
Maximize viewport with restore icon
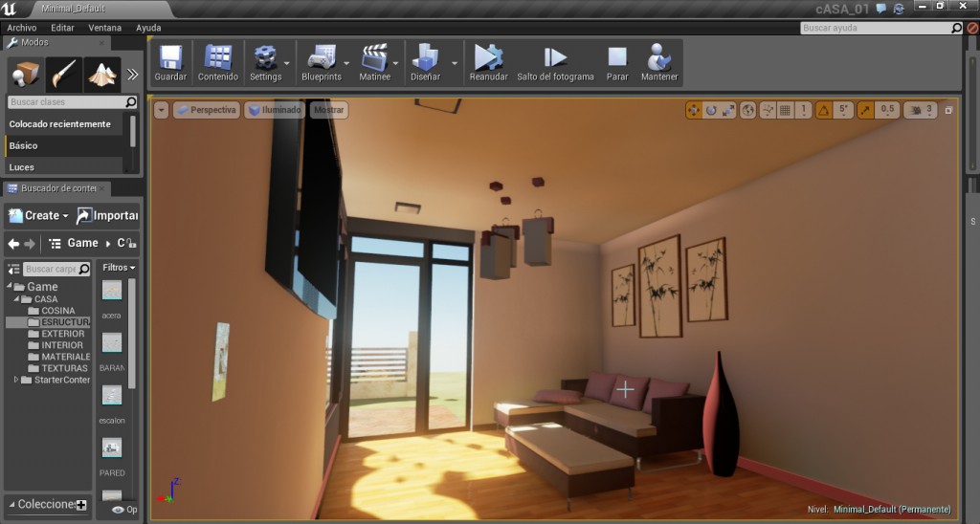[948, 111]
